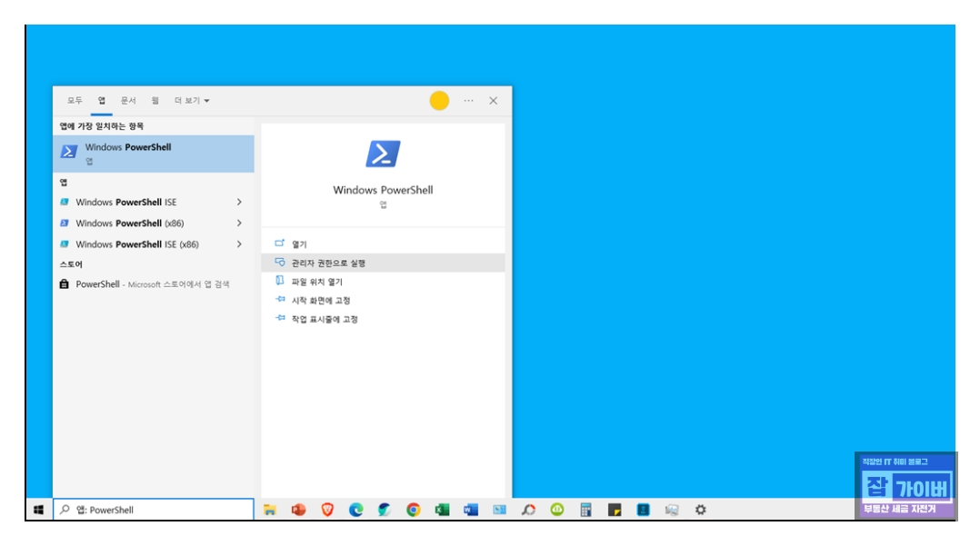Click 열기 to open PowerShell
980x546 pixels.
tap(383, 244)
